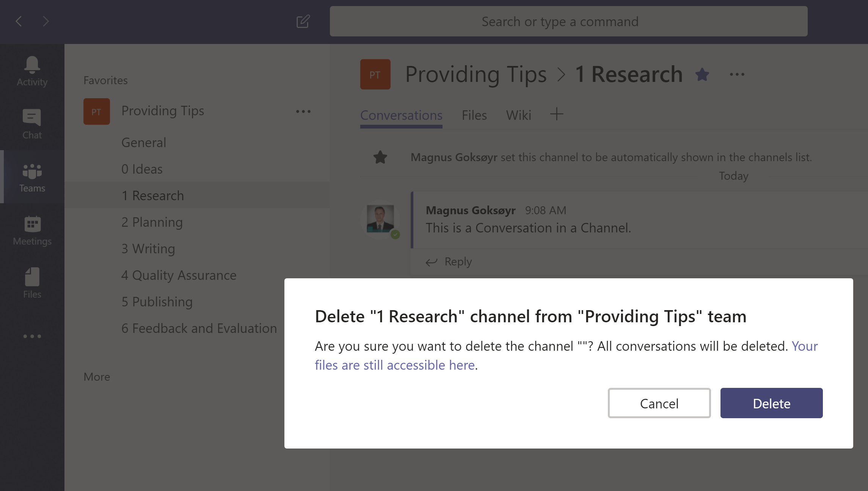Unfavorite the 1 Research channel star
This screenshot has height=491, width=868.
[702, 74]
